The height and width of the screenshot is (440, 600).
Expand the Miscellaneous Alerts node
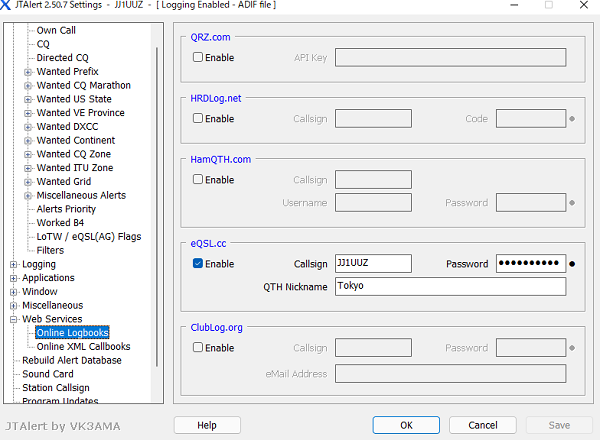click(28, 196)
